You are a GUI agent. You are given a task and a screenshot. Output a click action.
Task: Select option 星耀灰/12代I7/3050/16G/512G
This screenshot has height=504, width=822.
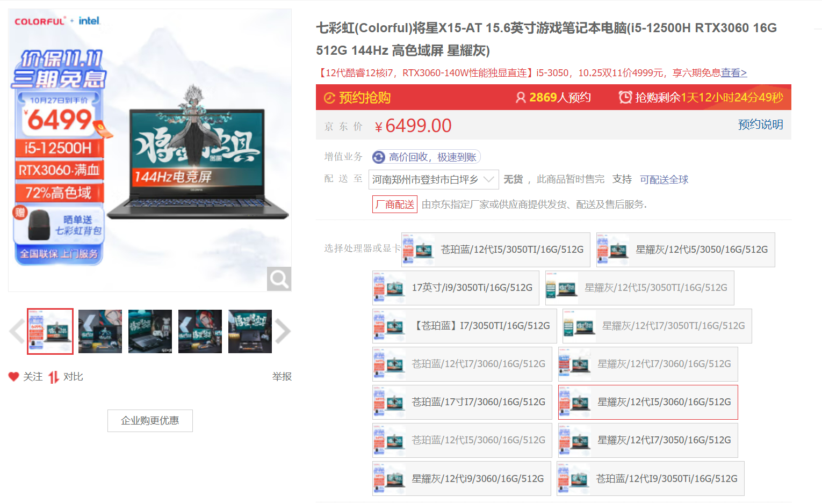click(x=648, y=440)
